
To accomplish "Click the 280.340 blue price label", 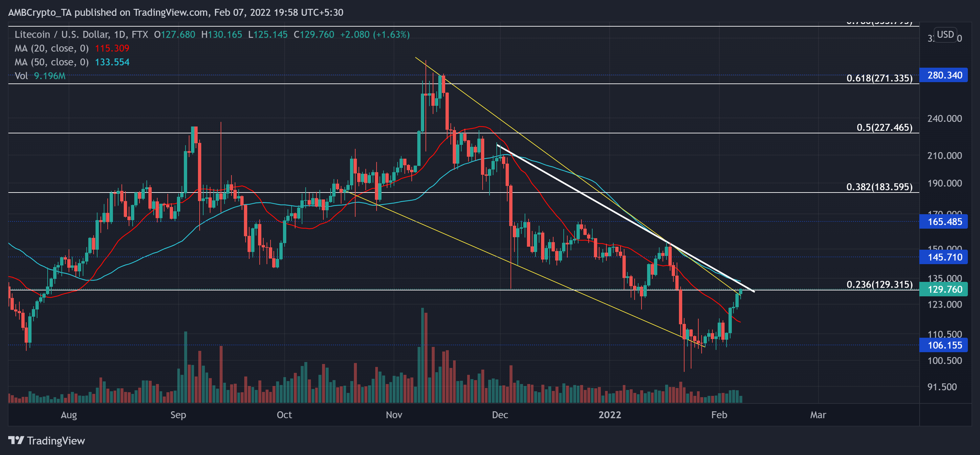I will click(943, 75).
